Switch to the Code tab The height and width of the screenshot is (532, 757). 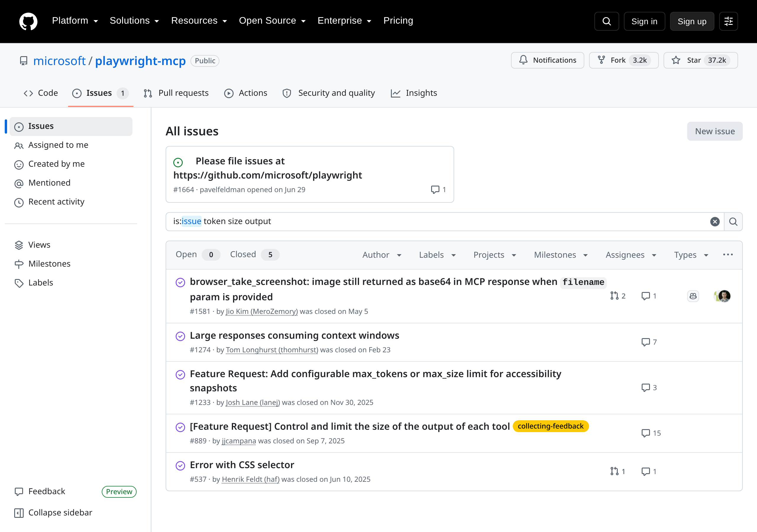[41, 93]
